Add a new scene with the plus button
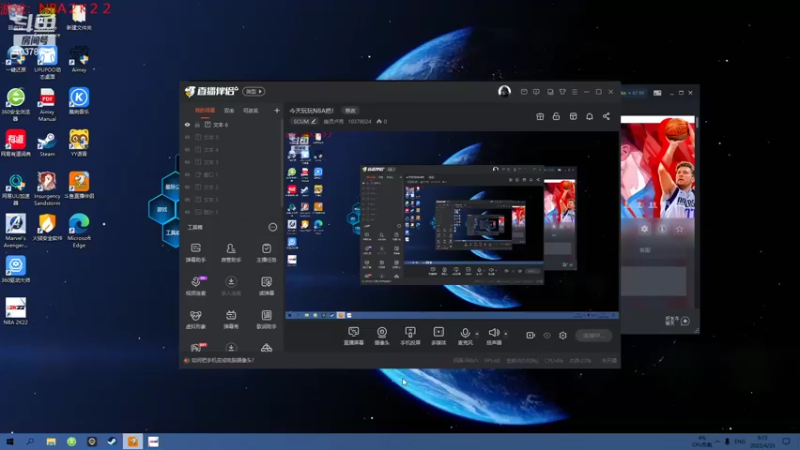 (277, 111)
